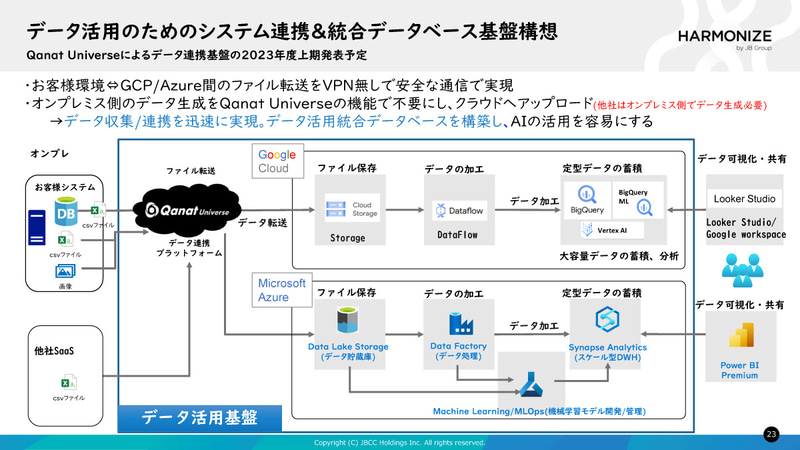Click the Power BI yellow bars icon
The image size is (800, 450).
pos(741,335)
